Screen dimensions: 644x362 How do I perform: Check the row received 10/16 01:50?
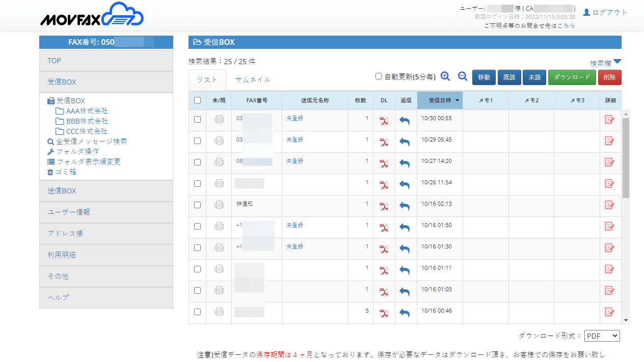click(x=197, y=227)
